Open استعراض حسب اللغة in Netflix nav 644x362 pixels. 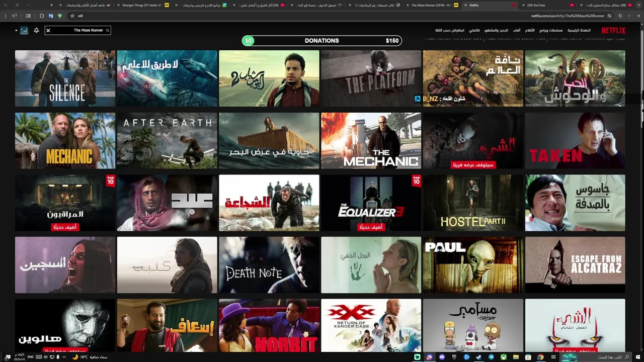450,30
